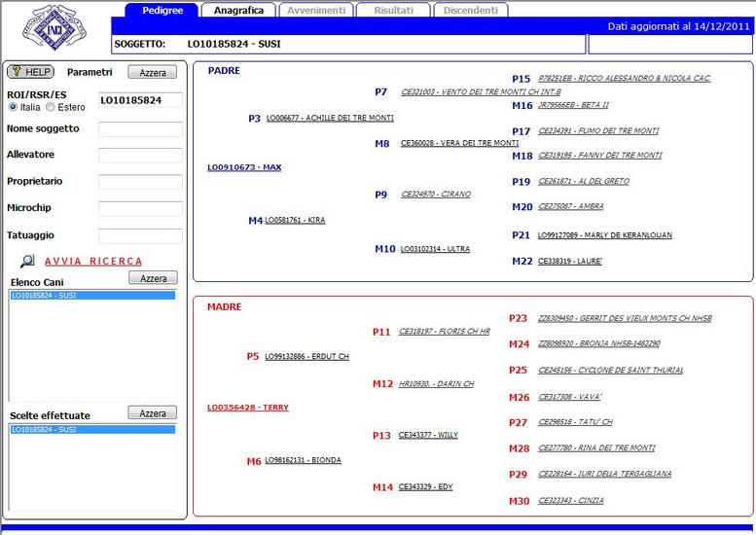Focus the Microchip input field

[x=140, y=208]
